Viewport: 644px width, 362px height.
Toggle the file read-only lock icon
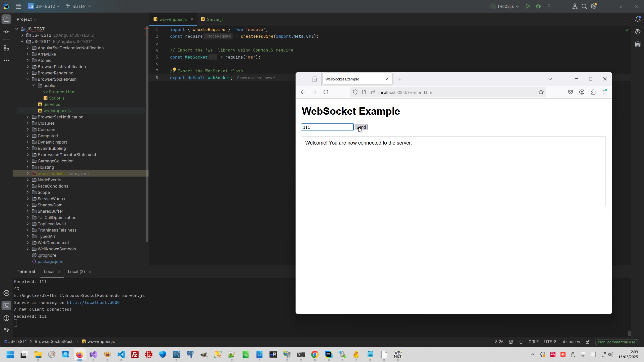click(x=588, y=342)
